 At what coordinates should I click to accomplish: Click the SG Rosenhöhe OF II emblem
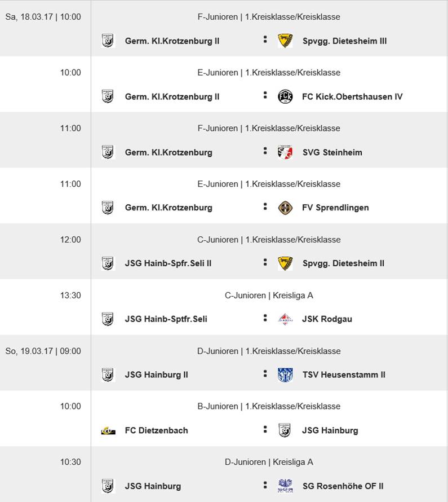pyautogui.click(x=285, y=486)
